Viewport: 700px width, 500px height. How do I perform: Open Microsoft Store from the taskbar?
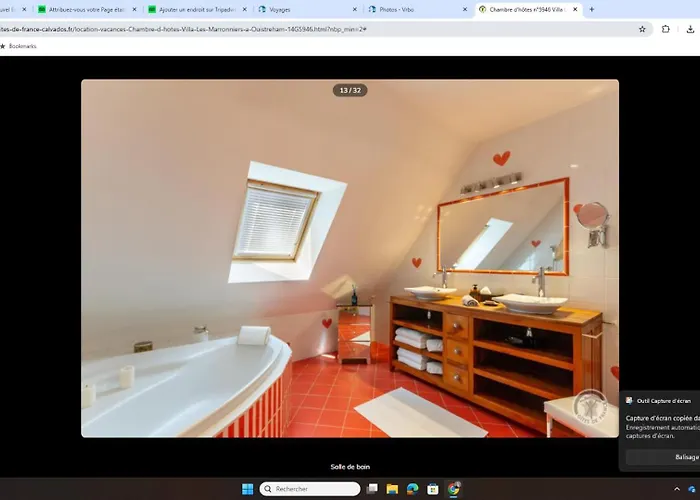pos(433,489)
